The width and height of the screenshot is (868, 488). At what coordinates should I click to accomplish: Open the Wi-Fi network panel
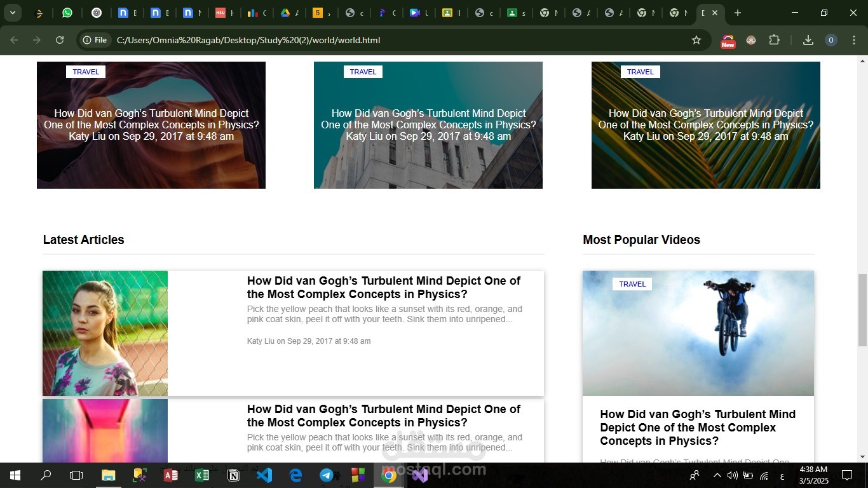tap(764, 475)
